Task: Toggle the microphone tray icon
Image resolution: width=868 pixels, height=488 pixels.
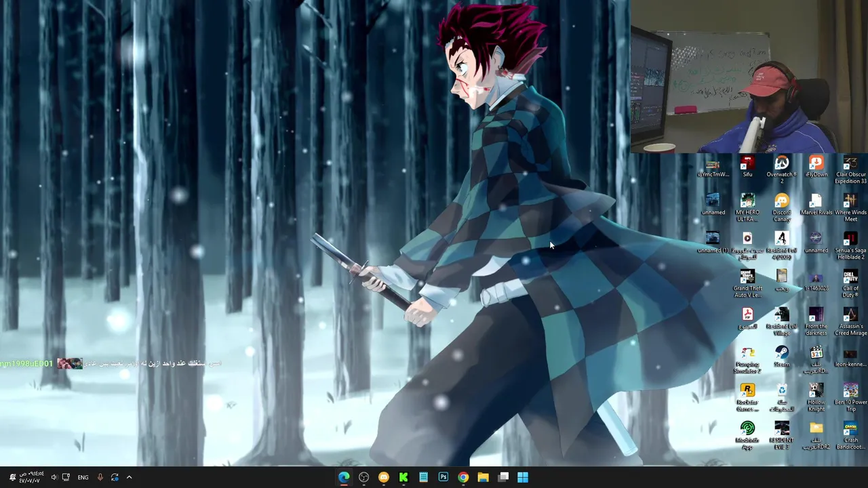Action: 100,477
